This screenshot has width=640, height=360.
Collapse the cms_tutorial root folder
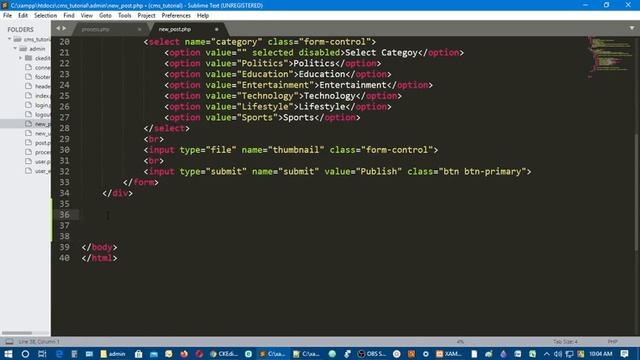pos(9,39)
